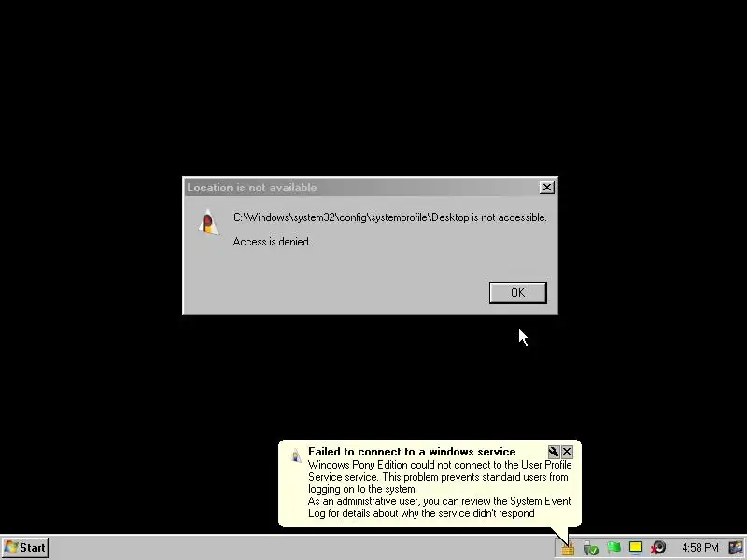Viewport: 747px width, 560px height.
Task: Open the green flag Action Center icon
Action: click(613, 548)
